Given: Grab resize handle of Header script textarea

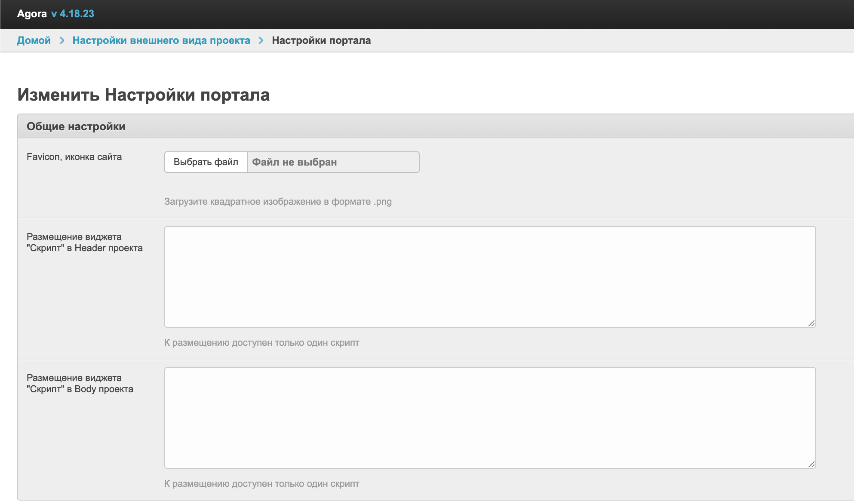Looking at the screenshot, I should [811, 323].
